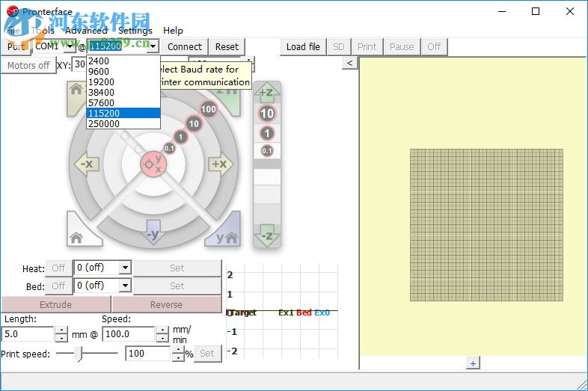Open the File menu
Viewport: 588px width, 391px height.
click(13, 31)
